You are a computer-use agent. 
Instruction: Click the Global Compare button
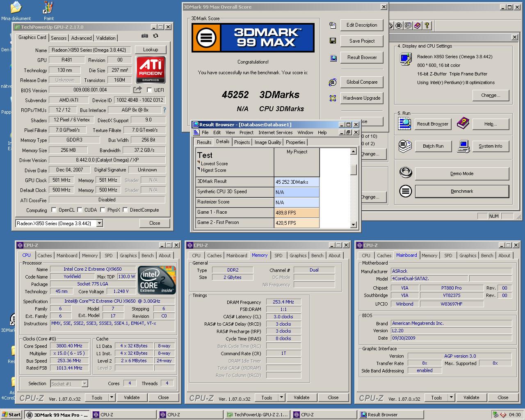[x=362, y=82]
